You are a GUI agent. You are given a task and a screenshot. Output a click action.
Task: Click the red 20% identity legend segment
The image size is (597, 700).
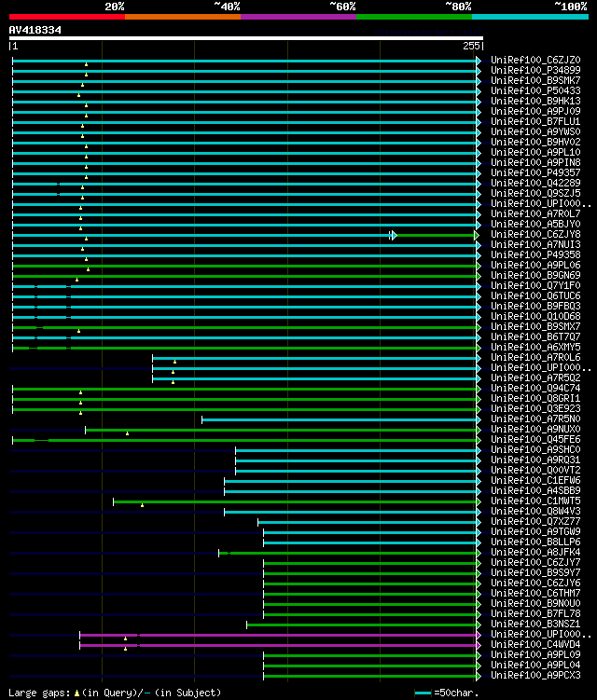(x=67, y=17)
